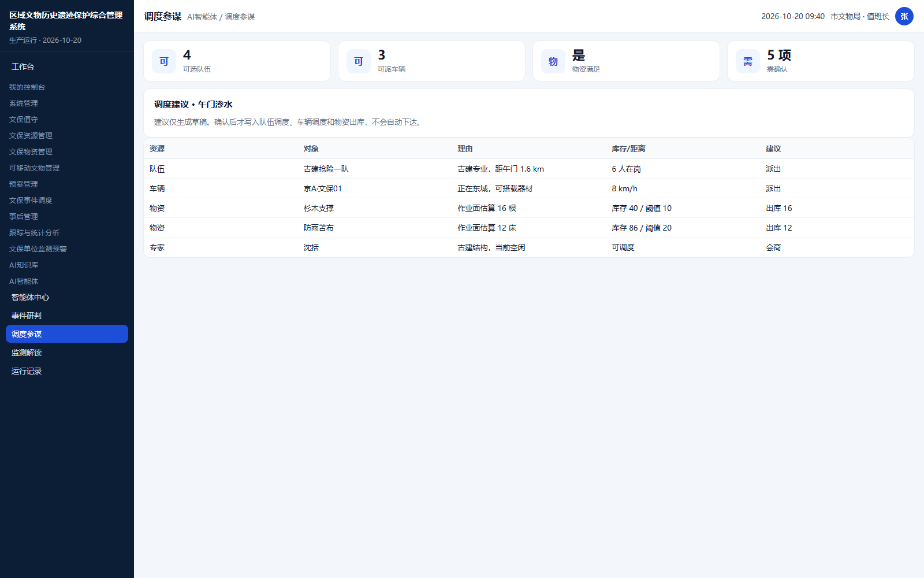
Task: Open 跟踪与统计分析 menu
Action: point(35,233)
